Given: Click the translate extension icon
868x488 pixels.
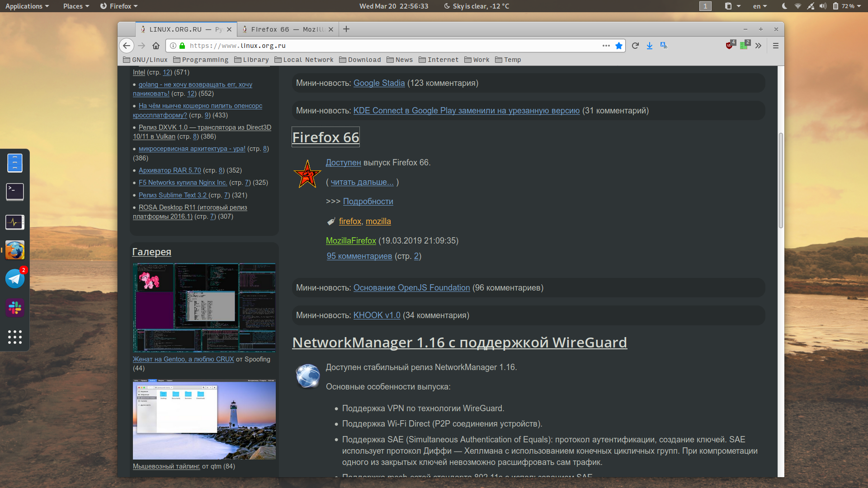Looking at the screenshot, I should pyautogui.click(x=664, y=46).
